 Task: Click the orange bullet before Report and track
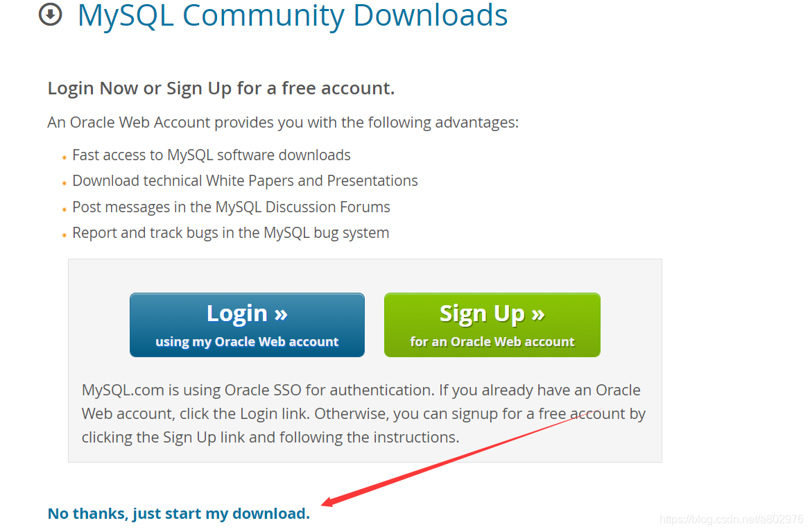tap(64, 236)
